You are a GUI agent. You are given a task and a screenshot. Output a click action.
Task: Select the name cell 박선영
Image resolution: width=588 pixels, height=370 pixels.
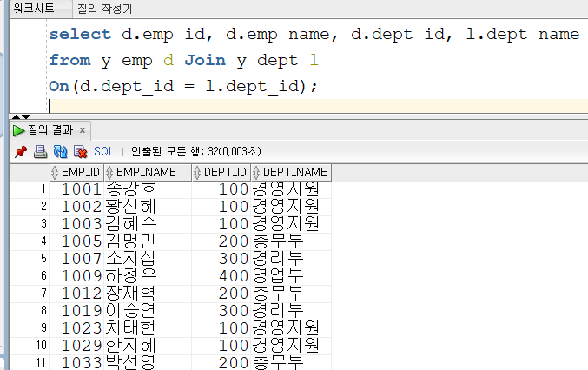(x=148, y=362)
